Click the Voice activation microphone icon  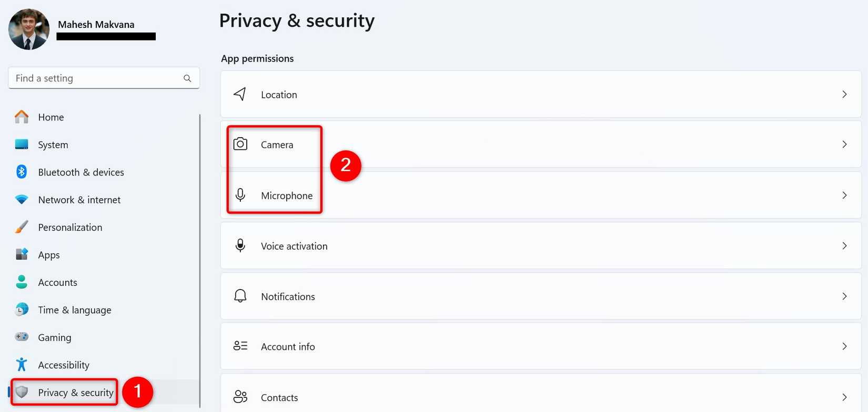(240, 245)
